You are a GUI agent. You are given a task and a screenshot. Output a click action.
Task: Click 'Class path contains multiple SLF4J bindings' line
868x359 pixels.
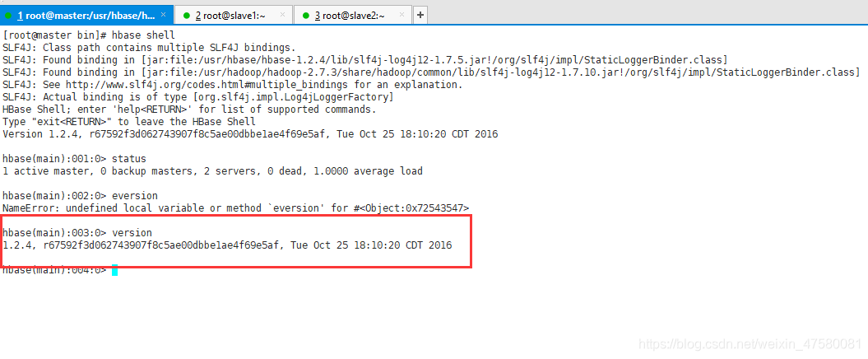[149, 48]
